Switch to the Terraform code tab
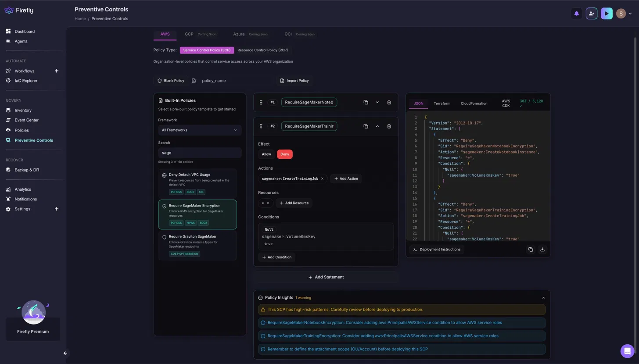Screen dimensions: 639x364 point(442,104)
